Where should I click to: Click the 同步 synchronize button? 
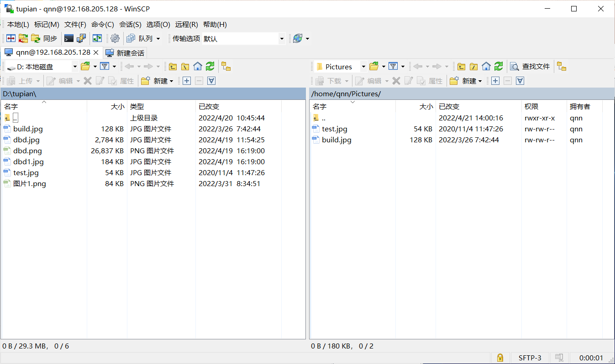[45, 39]
